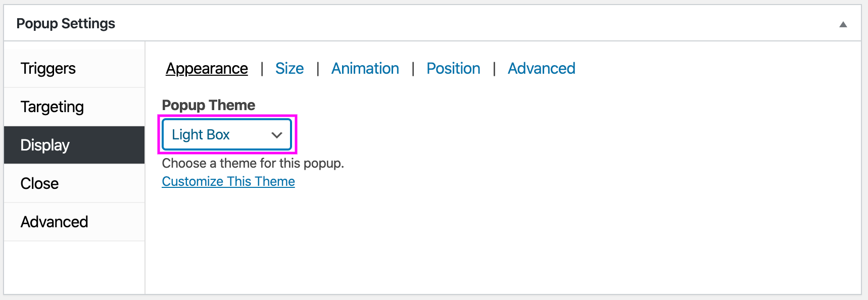Click the Popup Settings panel title
The height and width of the screenshot is (300, 868).
pyautogui.click(x=66, y=23)
